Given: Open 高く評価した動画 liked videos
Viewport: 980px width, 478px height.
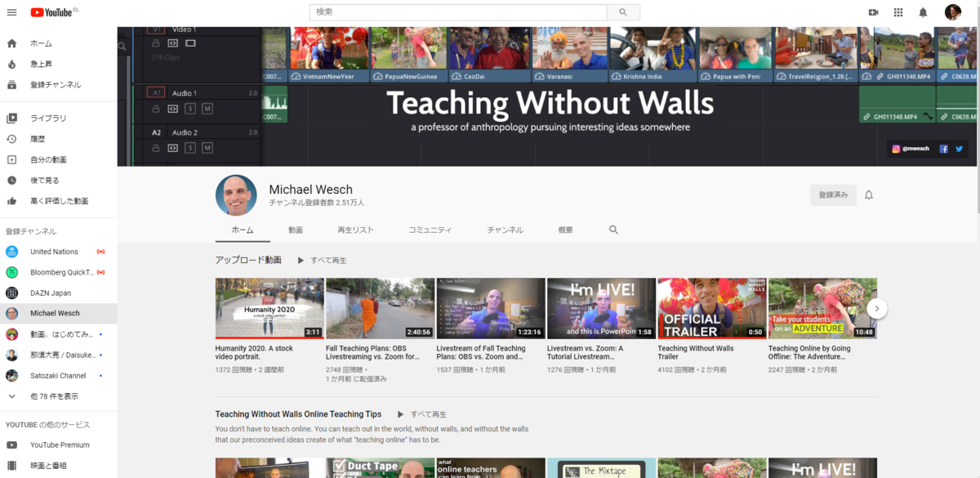Looking at the screenshot, I should click(x=59, y=201).
